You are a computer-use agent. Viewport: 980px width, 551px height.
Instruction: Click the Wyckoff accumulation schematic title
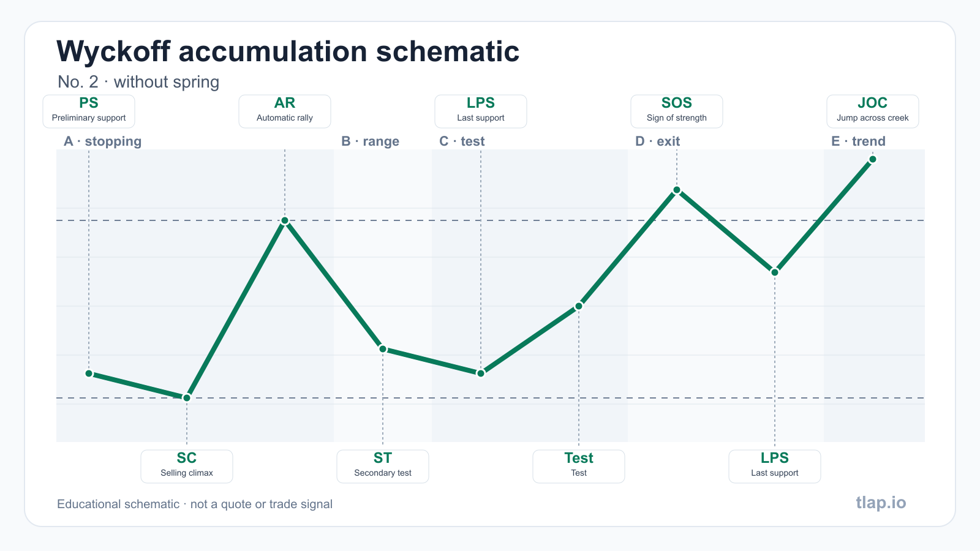[x=288, y=51]
